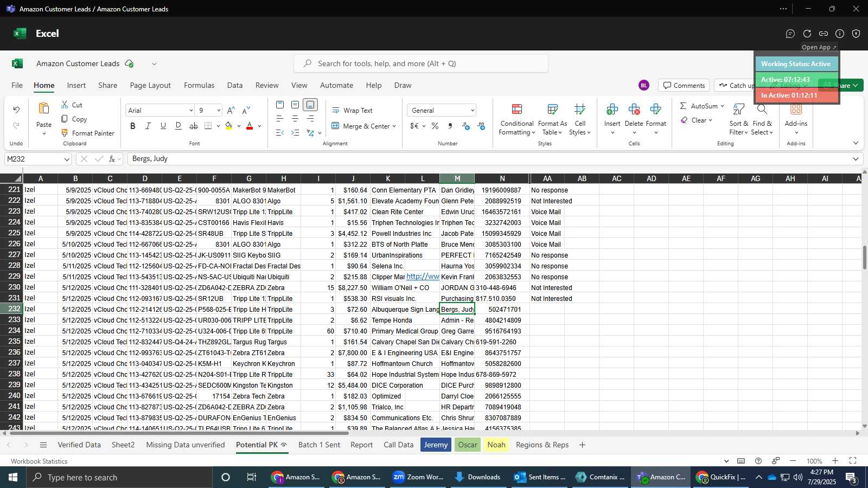Open Sort & Filter

click(x=738, y=119)
